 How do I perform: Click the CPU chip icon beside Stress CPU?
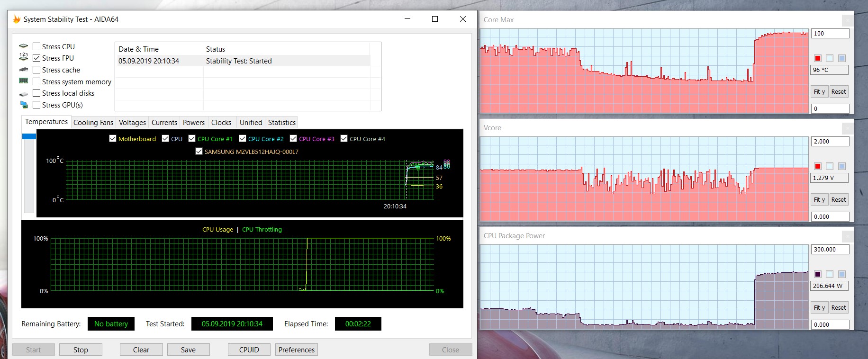[24, 46]
